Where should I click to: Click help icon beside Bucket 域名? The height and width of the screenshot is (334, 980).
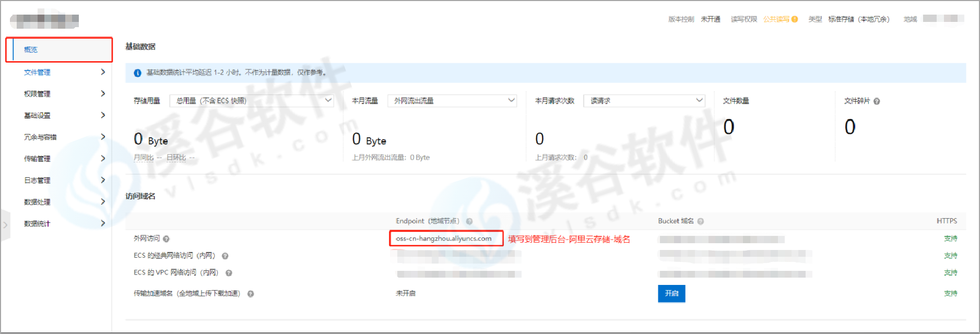tap(701, 221)
